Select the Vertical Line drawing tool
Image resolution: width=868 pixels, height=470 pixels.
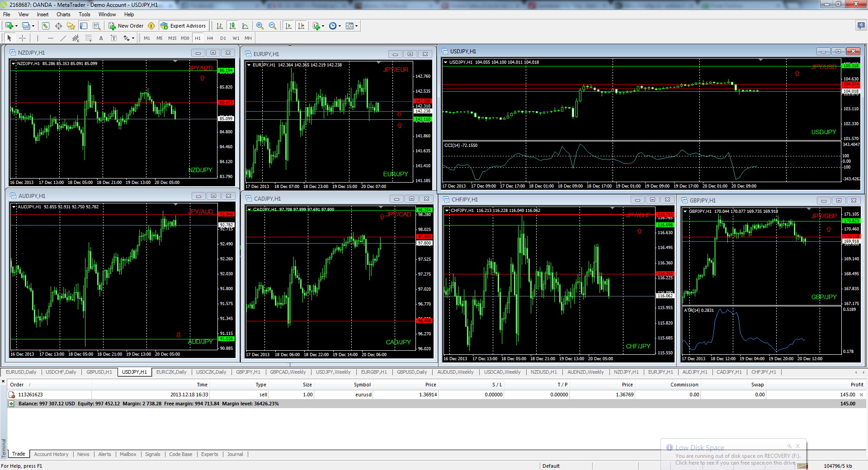38,38
